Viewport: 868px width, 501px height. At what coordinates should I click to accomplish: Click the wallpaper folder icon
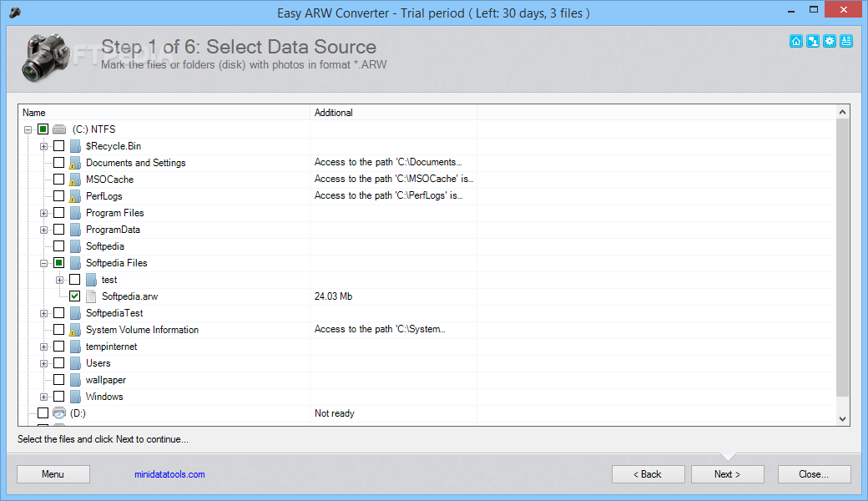click(x=75, y=380)
